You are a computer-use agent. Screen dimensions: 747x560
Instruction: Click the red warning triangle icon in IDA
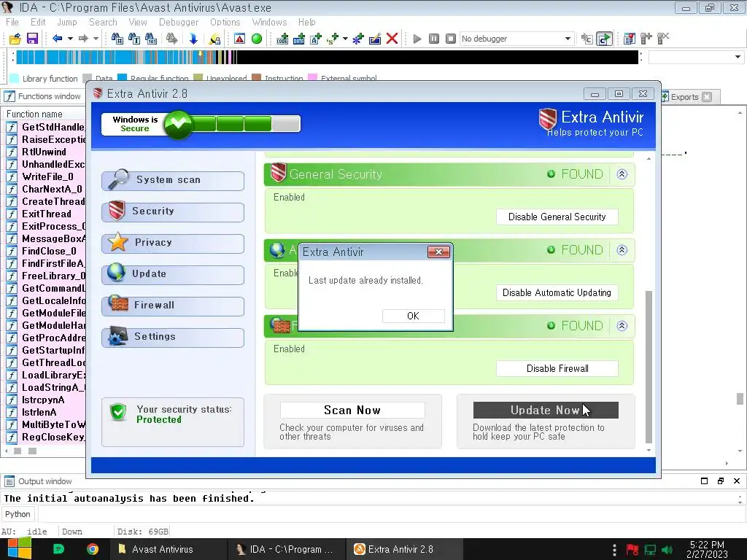pos(239,39)
